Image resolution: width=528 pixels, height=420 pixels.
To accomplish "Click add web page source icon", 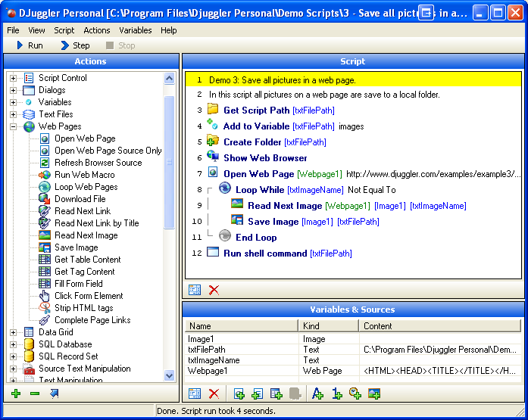I will pyautogui.click(x=239, y=394).
